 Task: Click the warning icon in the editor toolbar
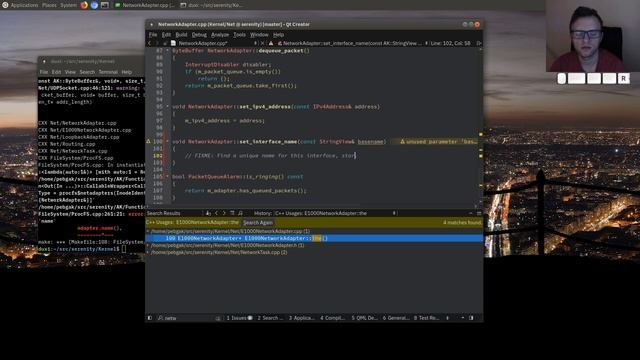pyautogui.click(x=271, y=43)
